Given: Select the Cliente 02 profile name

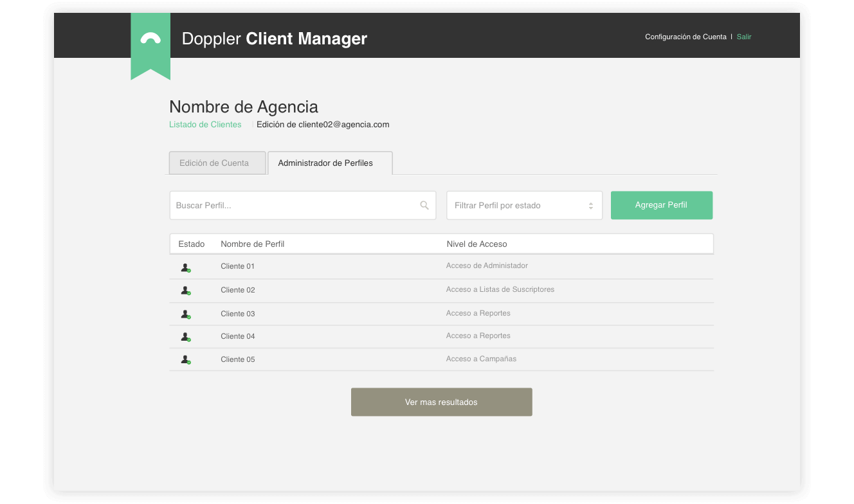Looking at the screenshot, I should pos(238,290).
